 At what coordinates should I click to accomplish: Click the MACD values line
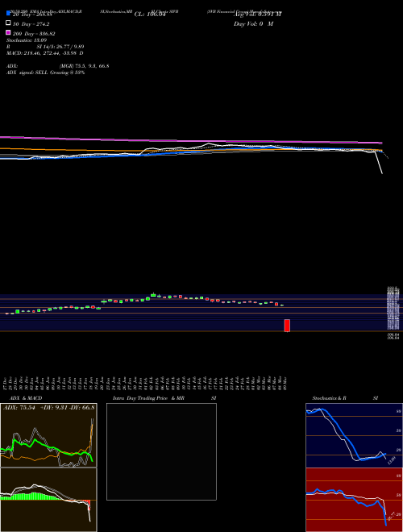click(x=45, y=53)
